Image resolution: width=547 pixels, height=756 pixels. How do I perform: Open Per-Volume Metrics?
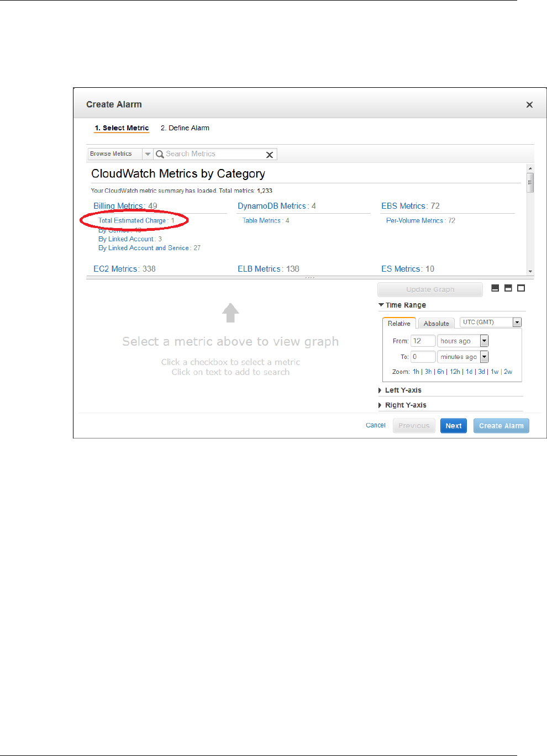(x=415, y=220)
